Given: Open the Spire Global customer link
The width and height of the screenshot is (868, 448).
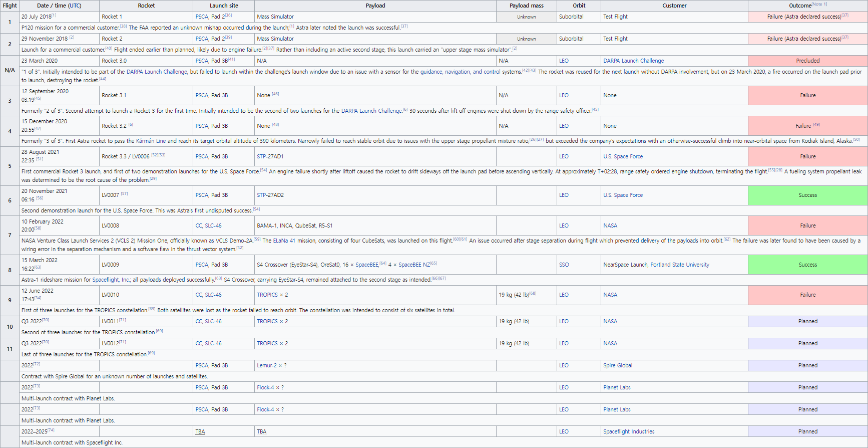Looking at the screenshot, I should (x=618, y=365).
